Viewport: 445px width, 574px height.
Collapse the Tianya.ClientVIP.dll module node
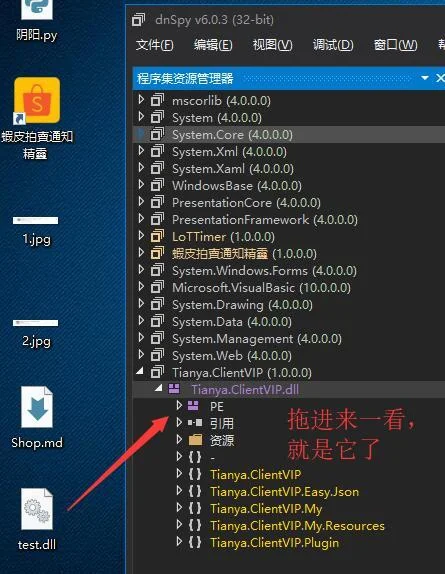point(159,388)
